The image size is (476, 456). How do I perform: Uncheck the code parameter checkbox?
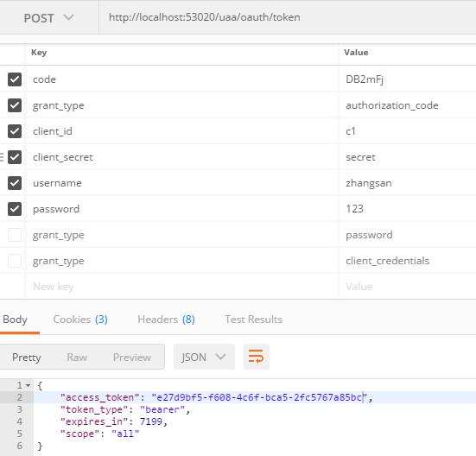click(15, 79)
